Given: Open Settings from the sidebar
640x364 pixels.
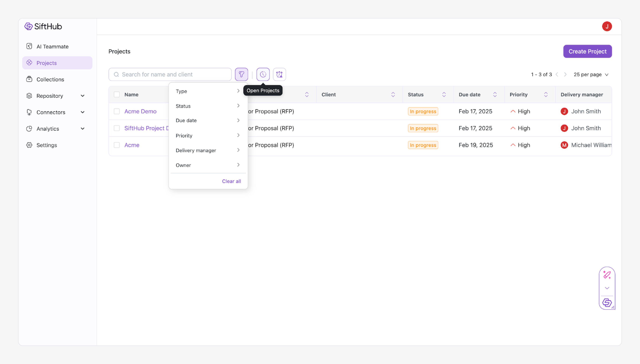Looking at the screenshot, I should (x=47, y=145).
